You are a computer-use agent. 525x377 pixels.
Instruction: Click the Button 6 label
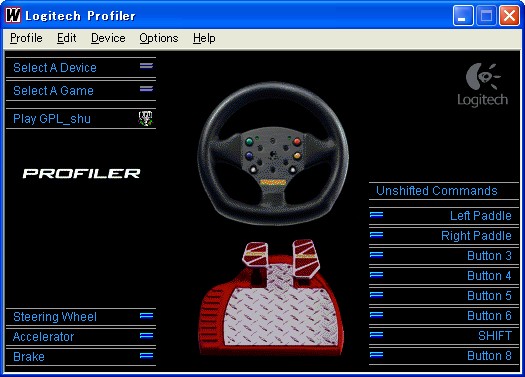pyautogui.click(x=490, y=316)
